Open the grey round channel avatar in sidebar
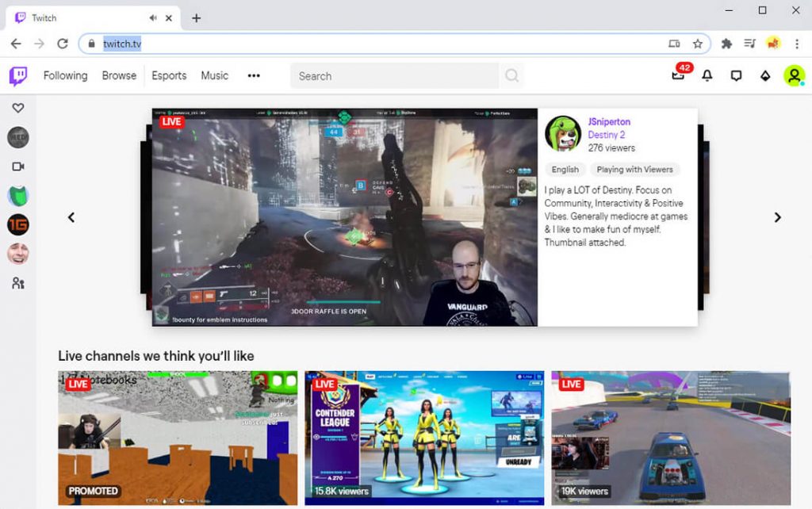 click(18, 137)
